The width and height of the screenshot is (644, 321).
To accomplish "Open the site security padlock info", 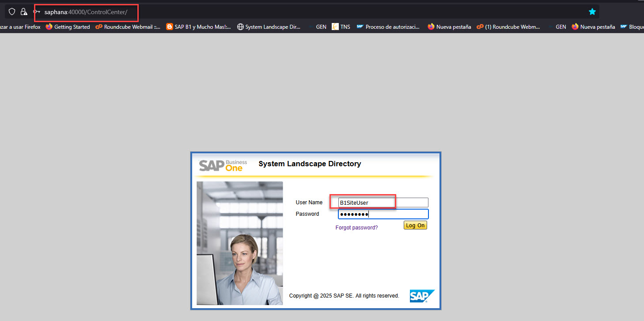I will [24, 12].
